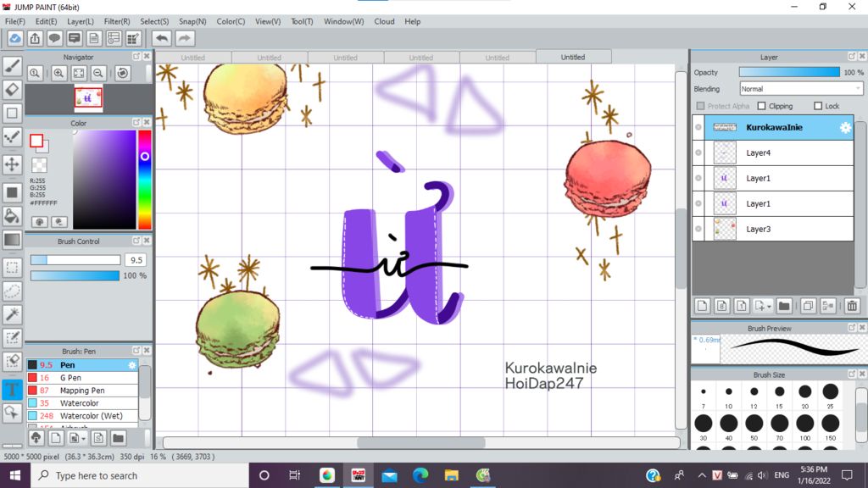Screen dimensions: 868x488
Task: Hide the KurokawaInie layer
Action: (x=698, y=127)
